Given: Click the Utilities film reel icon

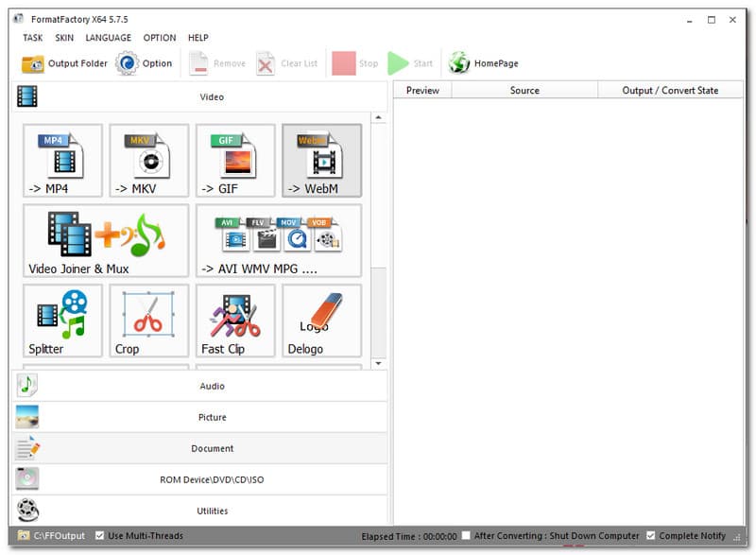Looking at the screenshot, I should tap(27, 511).
